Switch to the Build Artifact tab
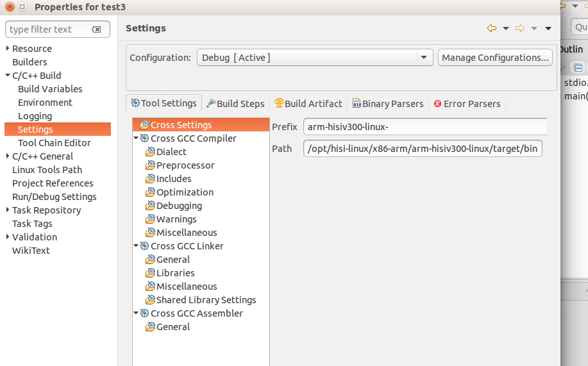588x366 pixels. 308,103
